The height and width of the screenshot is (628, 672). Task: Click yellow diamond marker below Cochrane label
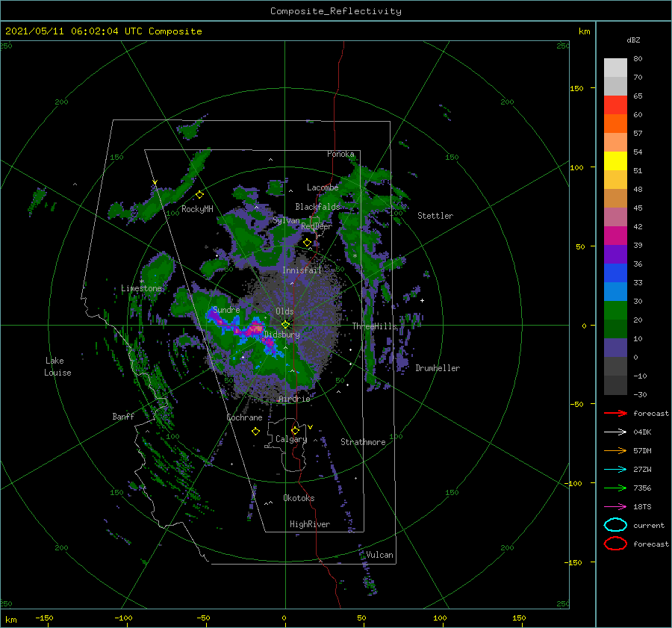tap(255, 432)
